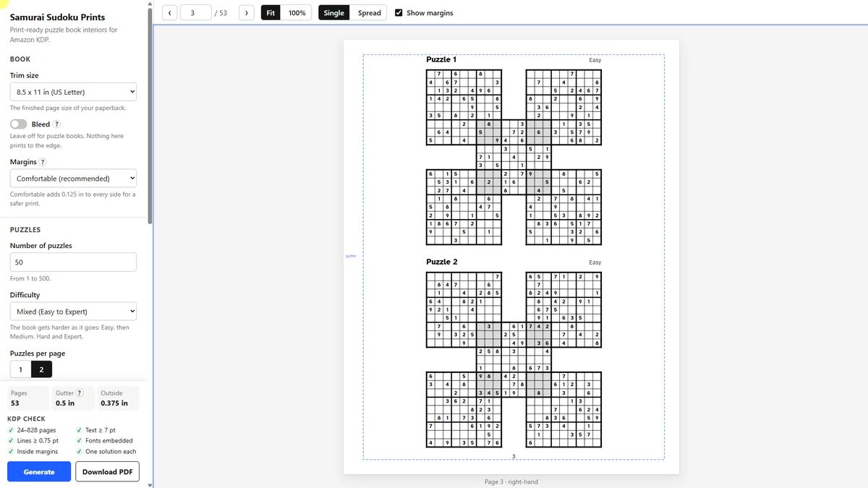
Task: Select the Spread page view
Action: 369,13
